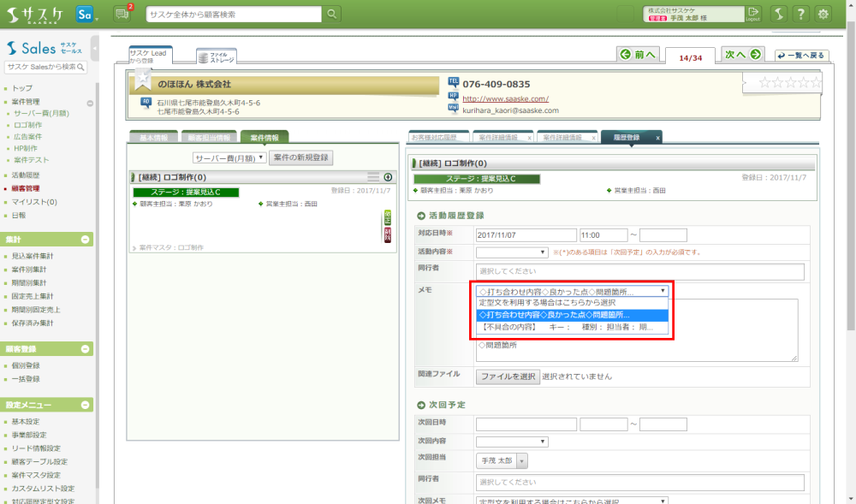Open the notifications icon with badge 2
The height and width of the screenshot is (504, 856).
click(122, 14)
